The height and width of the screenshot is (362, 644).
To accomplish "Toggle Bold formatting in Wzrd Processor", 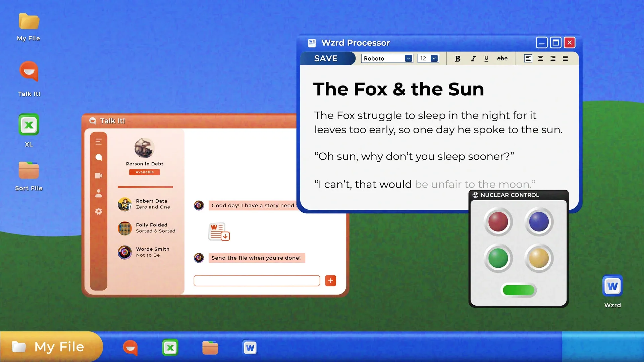I will coord(458,59).
